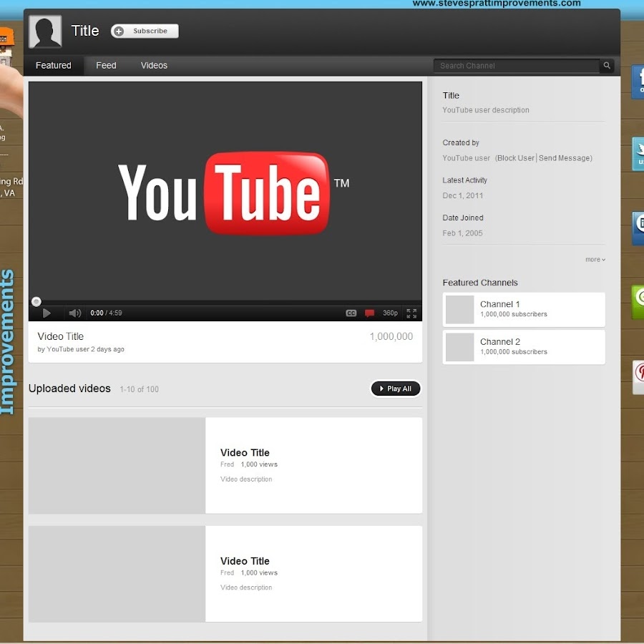Open the Twitter icon on the background page

click(638, 154)
